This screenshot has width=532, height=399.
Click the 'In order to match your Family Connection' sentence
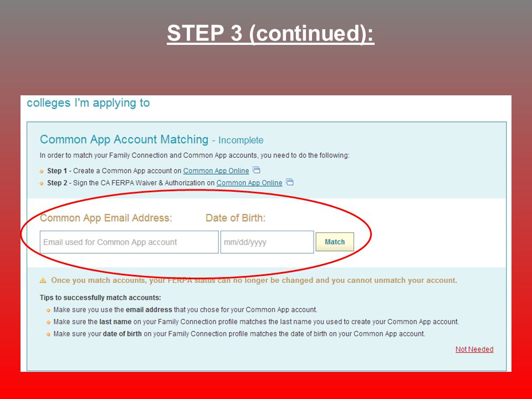pos(195,155)
